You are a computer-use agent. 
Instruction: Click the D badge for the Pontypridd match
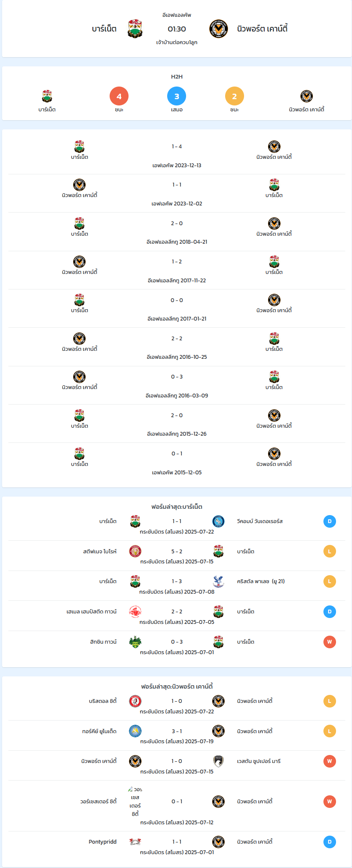point(330,842)
